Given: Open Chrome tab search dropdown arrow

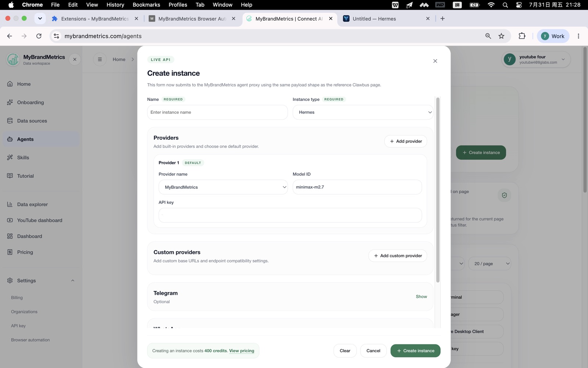Looking at the screenshot, I should tap(40, 18).
